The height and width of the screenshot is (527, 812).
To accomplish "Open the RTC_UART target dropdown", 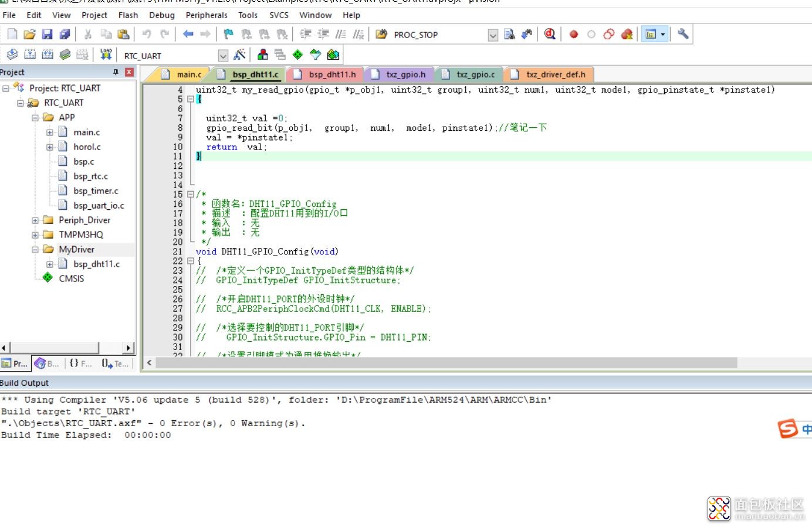I will click(x=223, y=56).
